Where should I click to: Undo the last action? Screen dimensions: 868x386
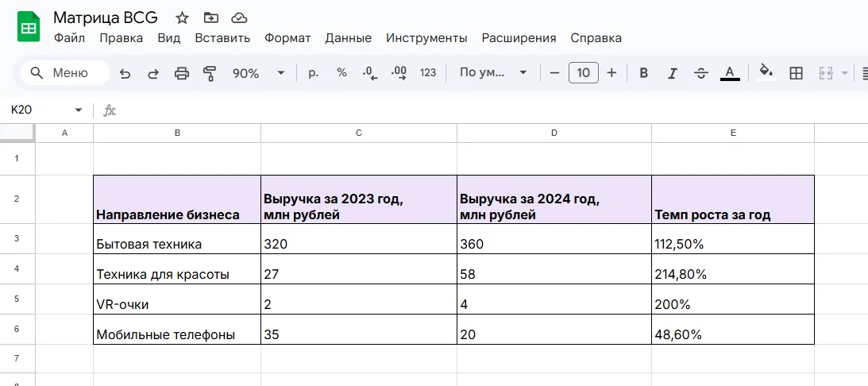pyautogui.click(x=125, y=73)
